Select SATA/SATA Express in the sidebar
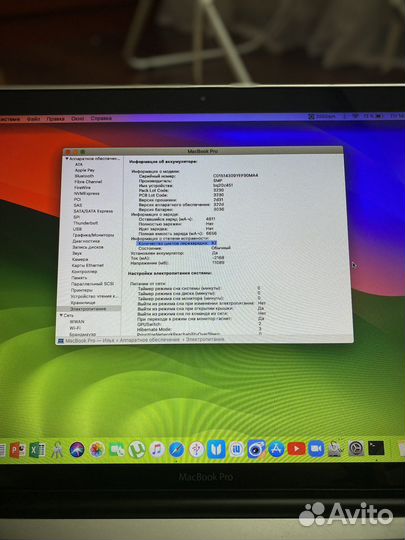This screenshot has width=405, height=540. 93,211
